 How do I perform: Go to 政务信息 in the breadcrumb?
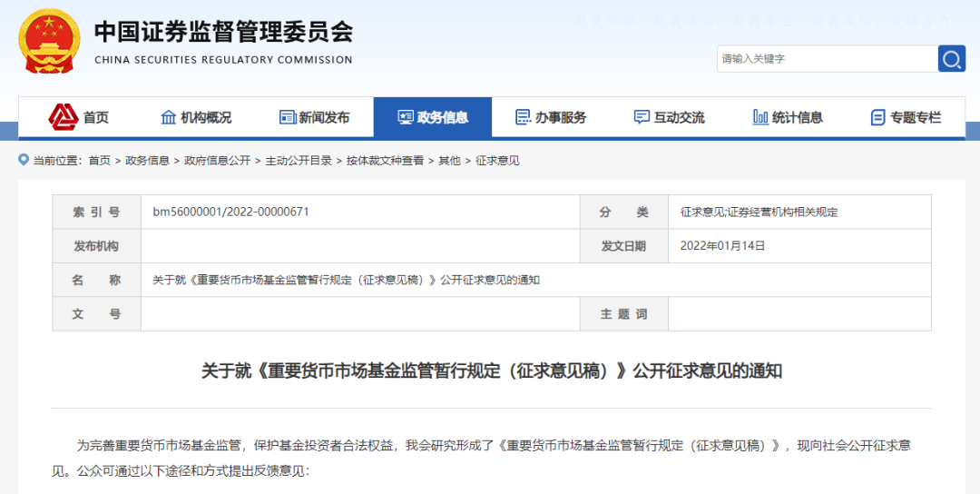point(148,161)
